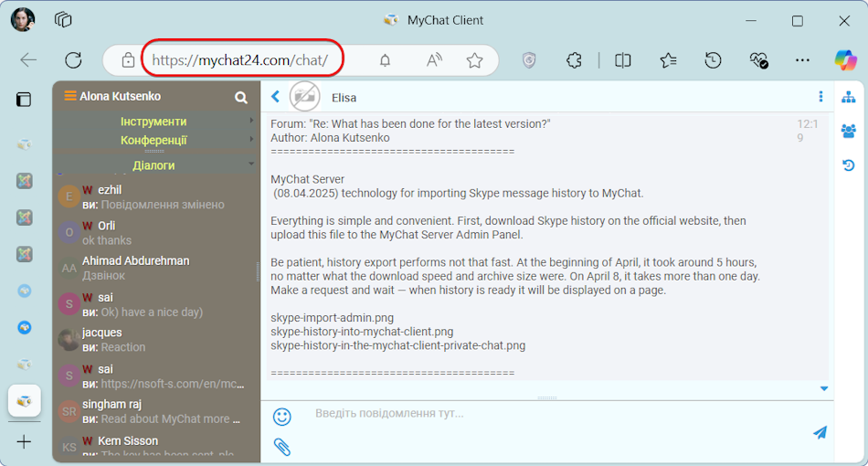The height and width of the screenshot is (466, 868).
Task: Open the singham raj dialog
Action: coord(156,411)
